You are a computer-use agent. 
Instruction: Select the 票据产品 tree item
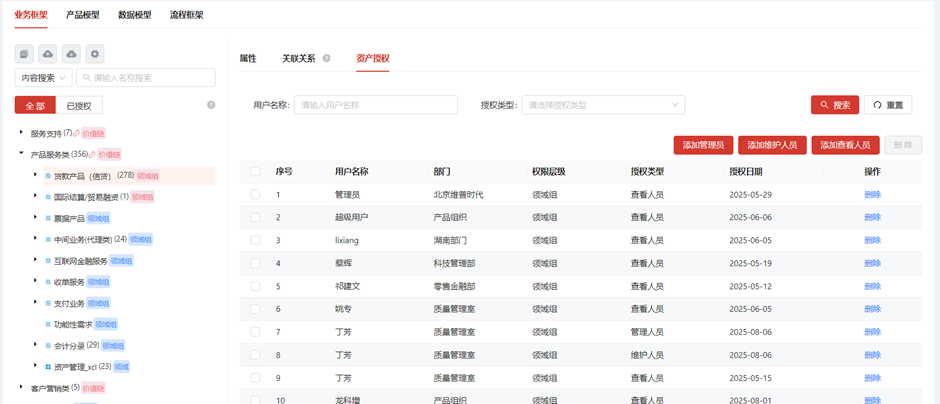coord(69,218)
